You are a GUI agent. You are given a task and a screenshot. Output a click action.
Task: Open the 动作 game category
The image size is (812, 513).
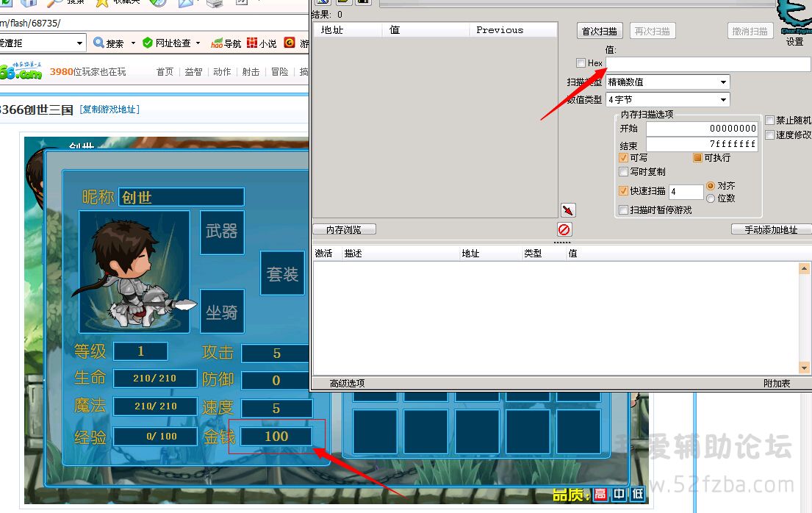[x=222, y=71]
